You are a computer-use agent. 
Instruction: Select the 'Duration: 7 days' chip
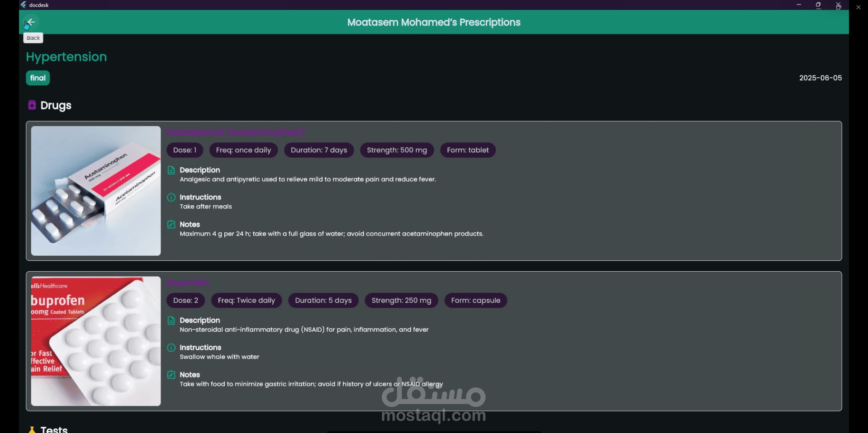click(319, 150)
